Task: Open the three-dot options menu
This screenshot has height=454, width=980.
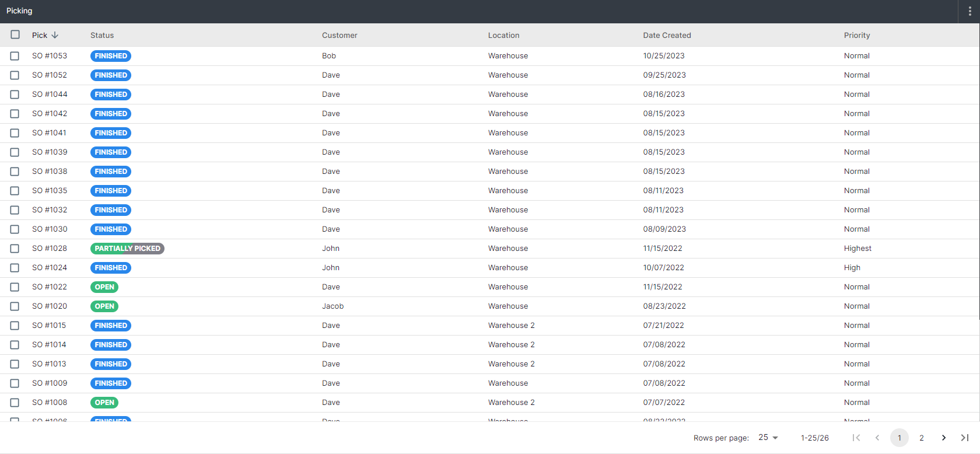Action: click(x=970, y=12)
